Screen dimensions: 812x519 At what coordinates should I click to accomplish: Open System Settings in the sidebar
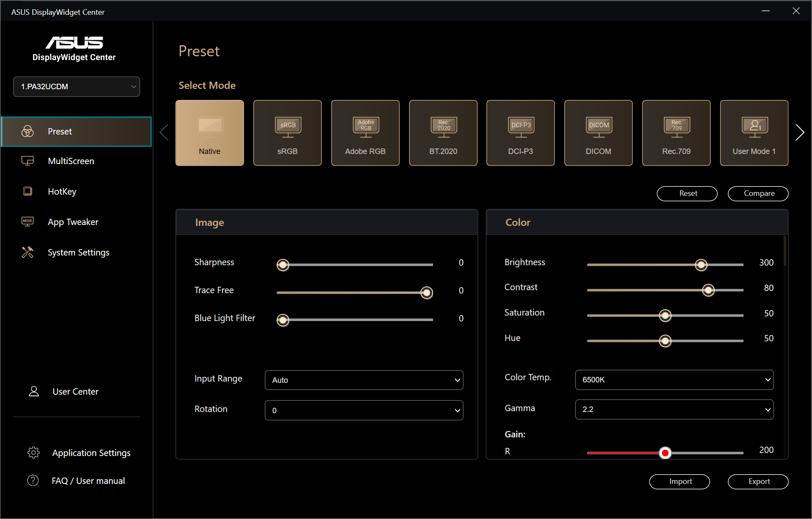click(x=78, y=253)
